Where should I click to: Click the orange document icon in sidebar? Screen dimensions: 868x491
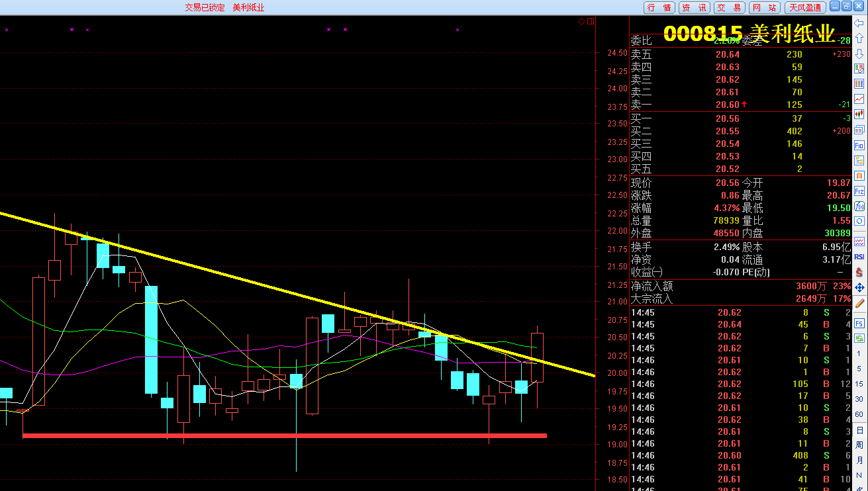[x=859, y=175]
